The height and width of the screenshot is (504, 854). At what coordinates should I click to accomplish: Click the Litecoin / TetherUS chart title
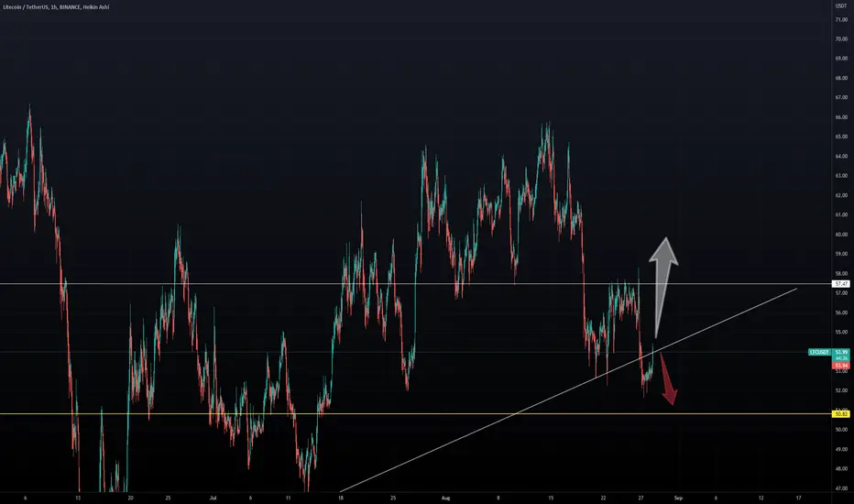tap(56, 7)
